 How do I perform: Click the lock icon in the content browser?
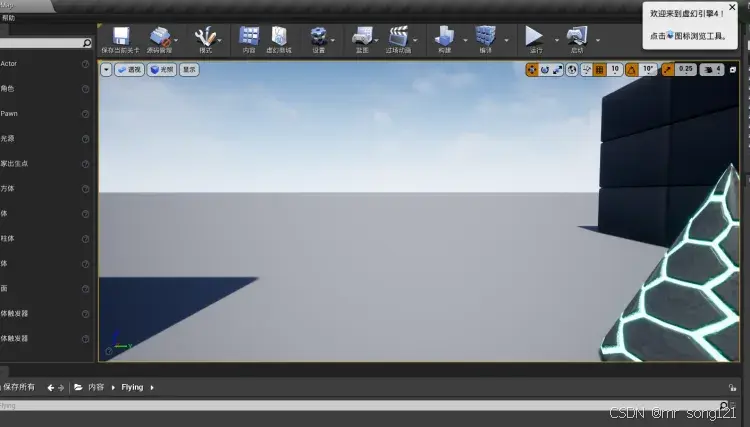[732, 387]
